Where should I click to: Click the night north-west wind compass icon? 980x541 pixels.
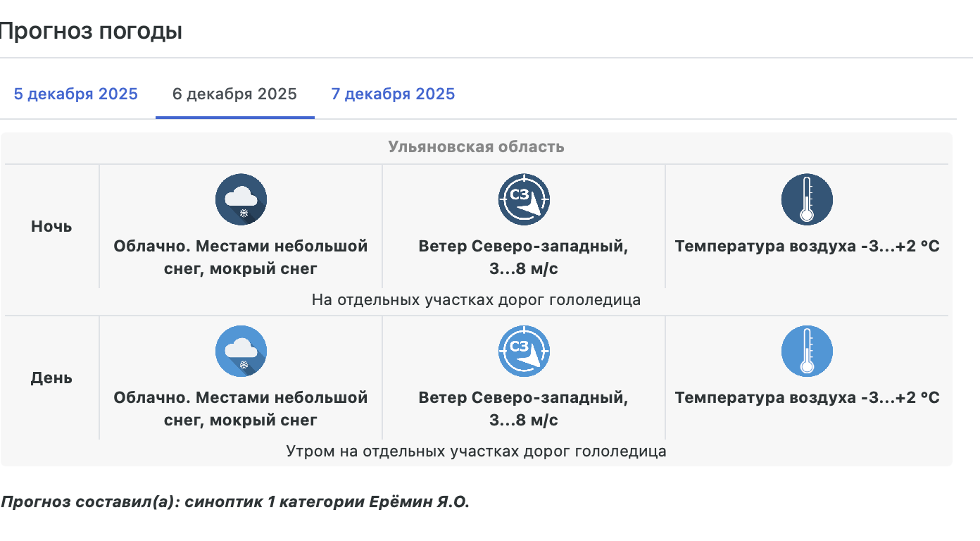point(524,199)
